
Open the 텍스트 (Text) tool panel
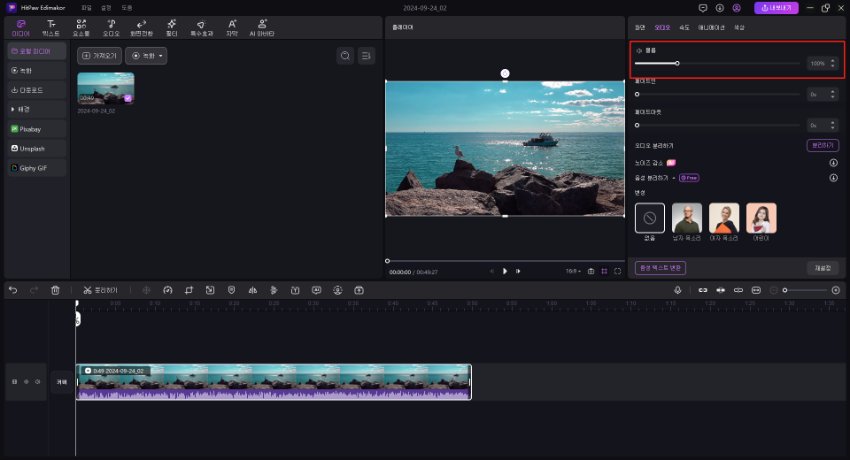51,26
